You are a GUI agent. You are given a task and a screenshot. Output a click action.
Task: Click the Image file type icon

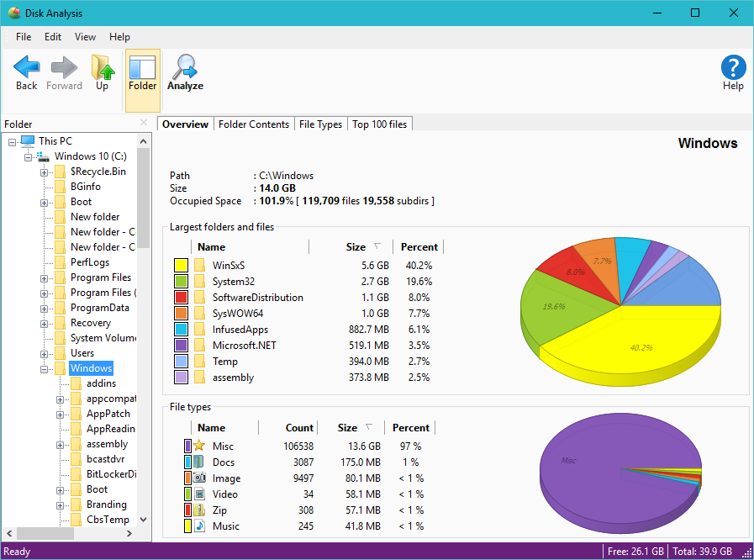pyautogui.click(x=201, y=478)
